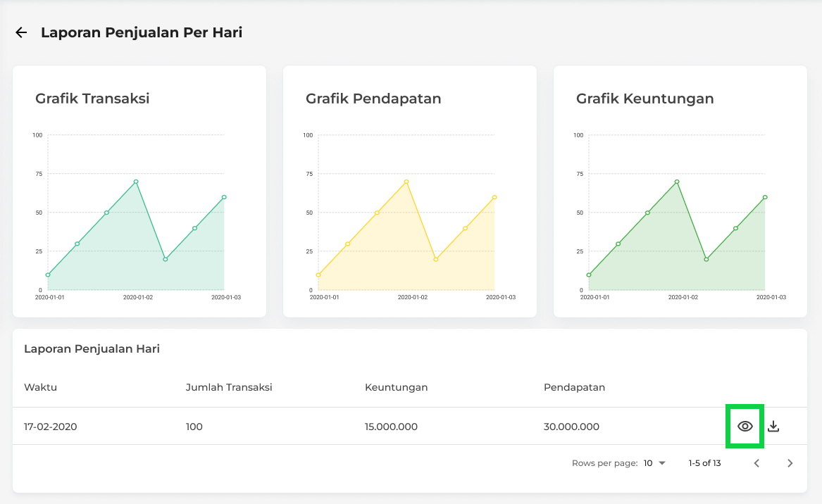Image resolution: width=822 pixels, height=504 pixels.
Task: Click the Waktu column header
Action: point(40,387)
